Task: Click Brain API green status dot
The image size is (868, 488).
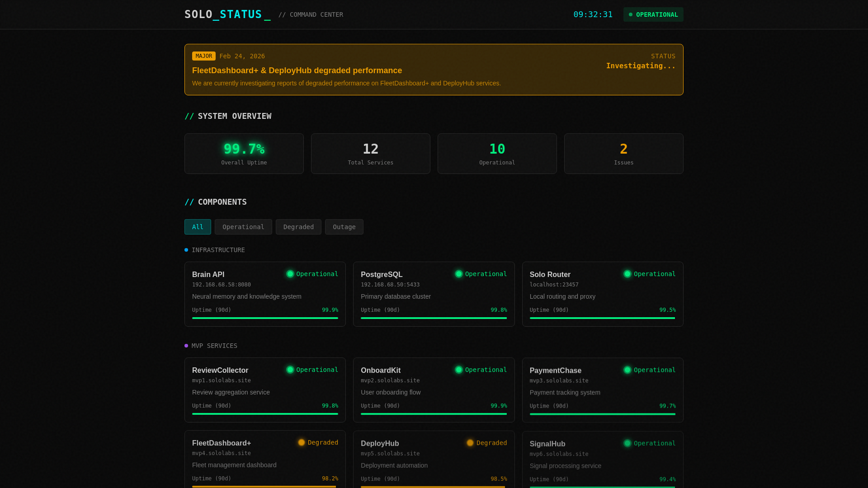Action: click(290, 274)
